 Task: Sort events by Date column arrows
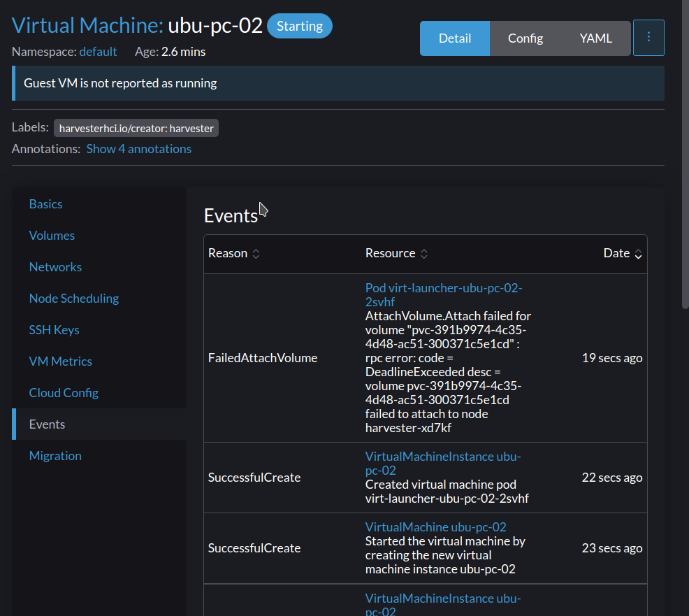(638, 254)
